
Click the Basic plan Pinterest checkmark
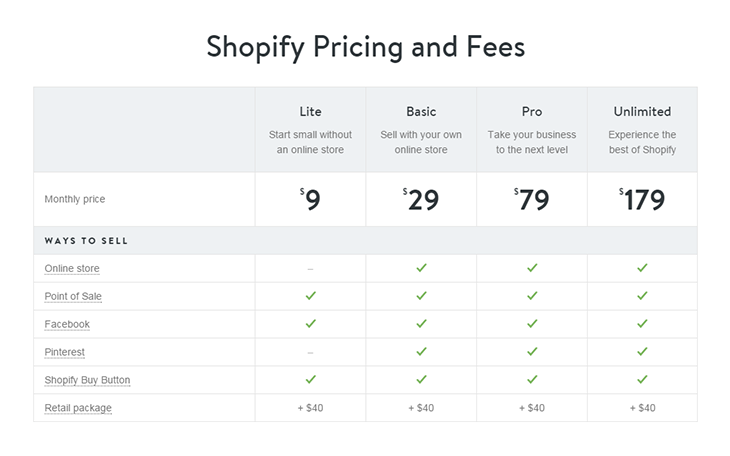click(421, 352)
